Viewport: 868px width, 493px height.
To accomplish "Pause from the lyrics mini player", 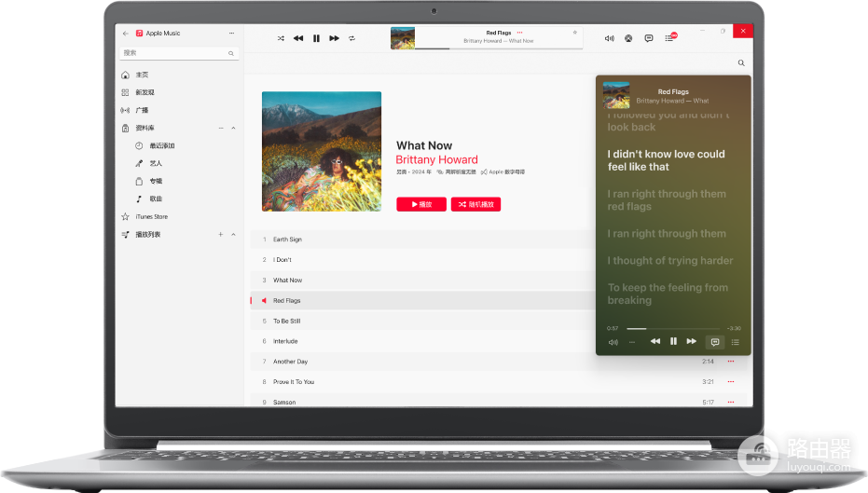I will (x=673, y=341).
